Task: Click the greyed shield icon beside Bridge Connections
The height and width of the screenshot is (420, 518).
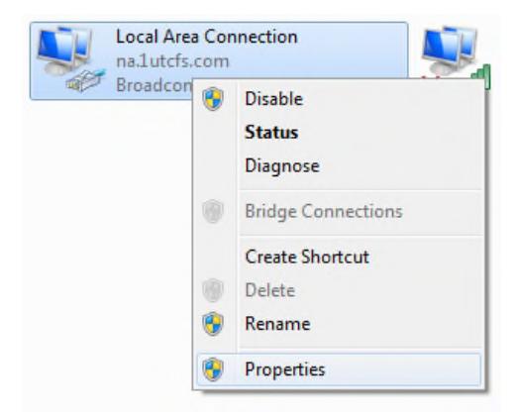Action: point(213,211)
